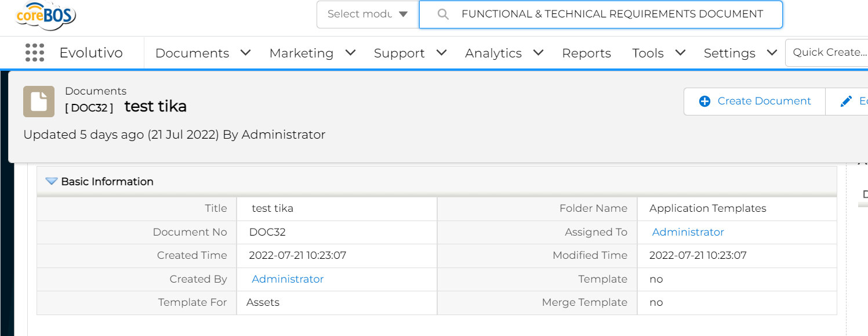Expand the Marketing menu chevron
The height and width of the screenshot is (336, 868).
click(350, 53)
